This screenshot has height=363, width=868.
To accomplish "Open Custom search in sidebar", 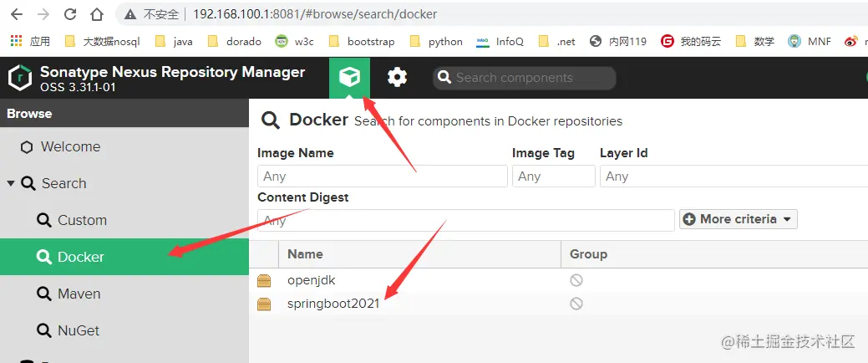I will pos(124,220).
